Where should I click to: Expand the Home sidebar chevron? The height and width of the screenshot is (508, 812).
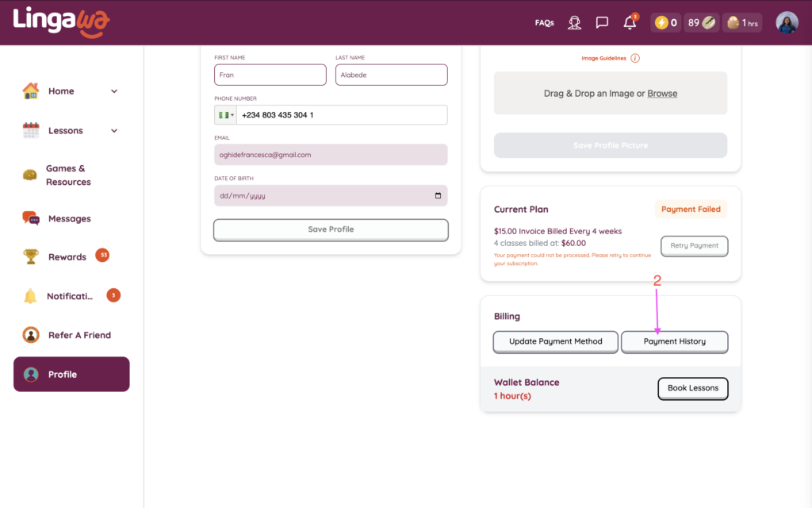pos(114,91)
